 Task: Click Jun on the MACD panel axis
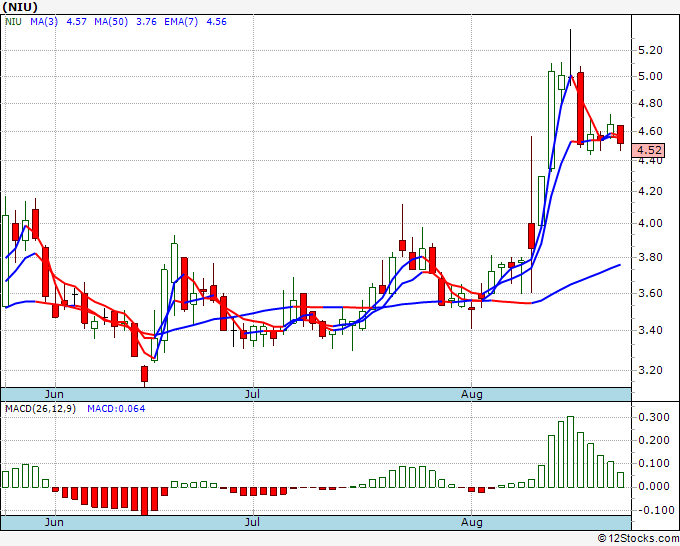[x=54, y=522]
